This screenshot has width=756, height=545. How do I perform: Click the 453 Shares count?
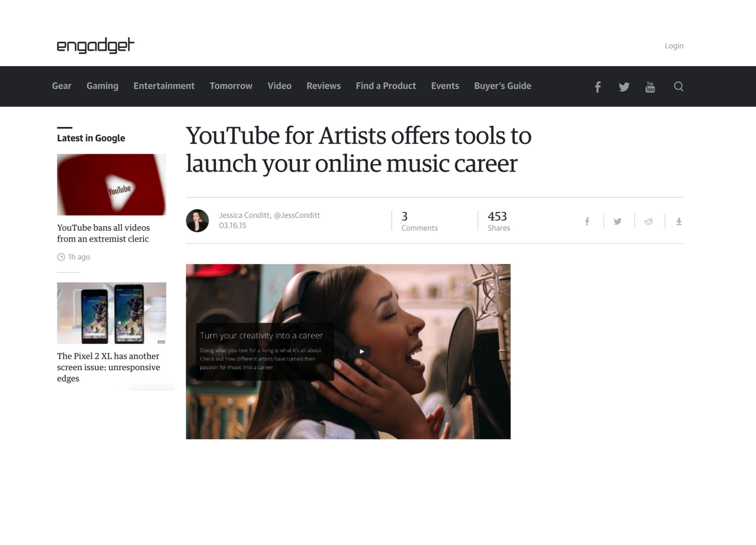tap(499, 221)
